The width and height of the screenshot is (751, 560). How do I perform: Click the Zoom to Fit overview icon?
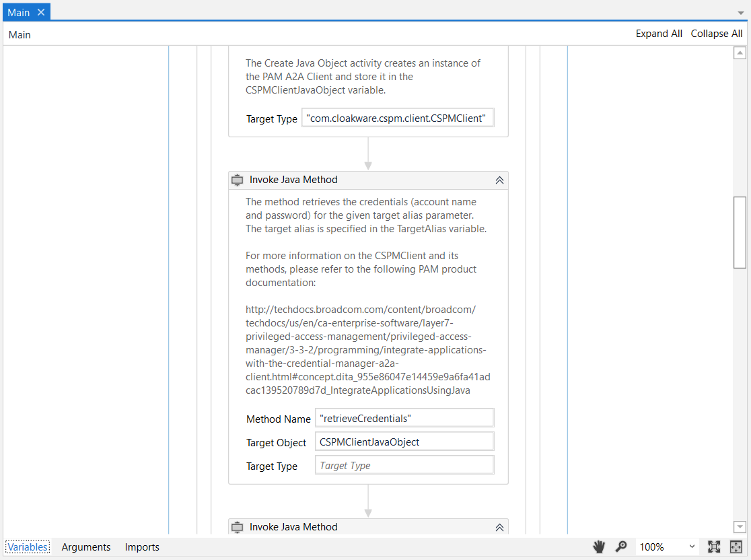tap(736, 547)
